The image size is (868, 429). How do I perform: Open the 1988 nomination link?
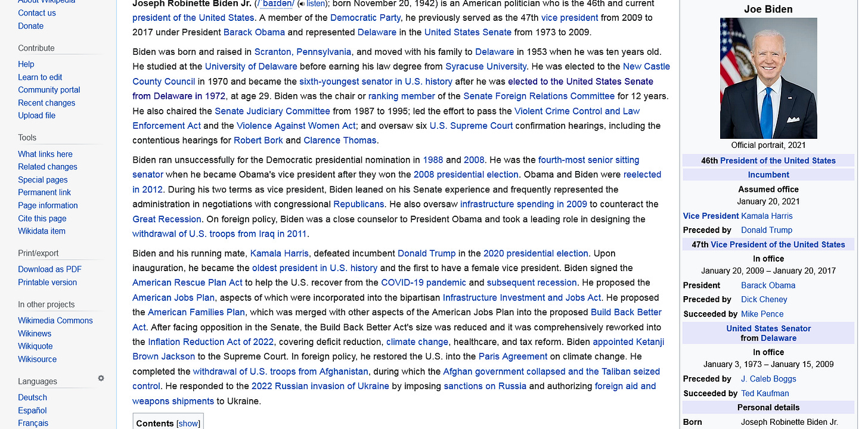coord(433,160)
